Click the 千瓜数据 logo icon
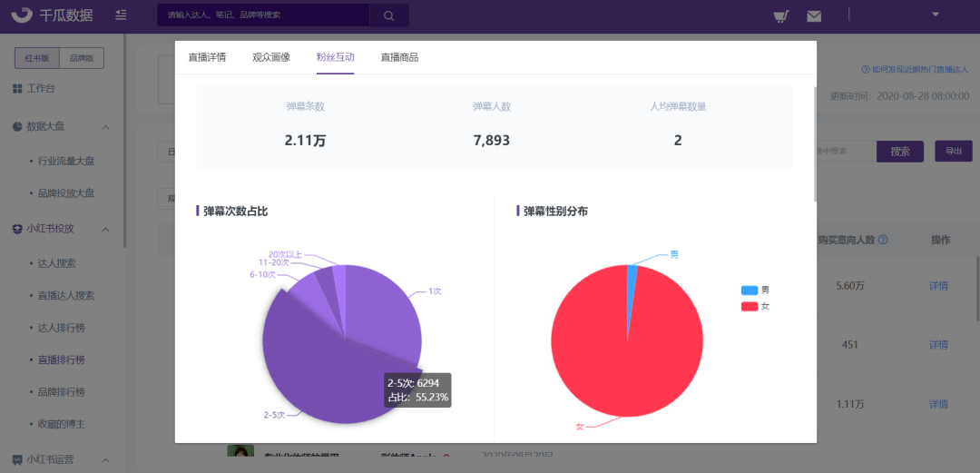Image resolution: width=980 pixels, height=473 pixels. click(22, 15)
